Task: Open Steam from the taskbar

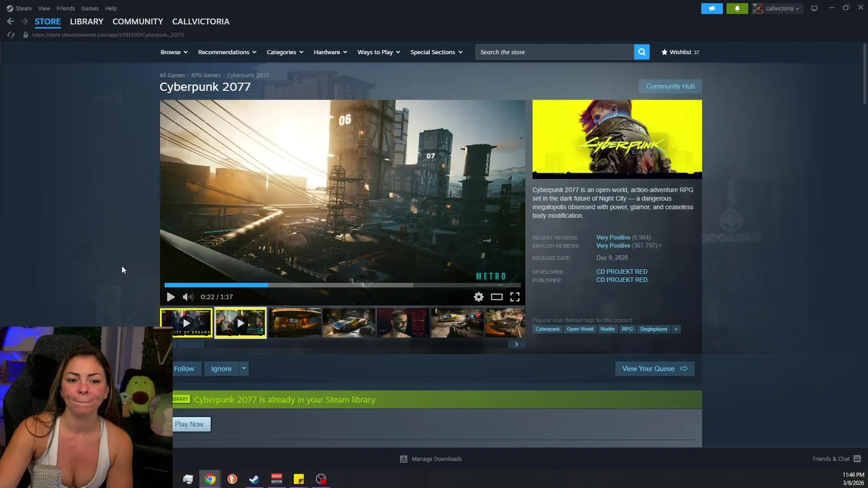Action: coord(254,479)
